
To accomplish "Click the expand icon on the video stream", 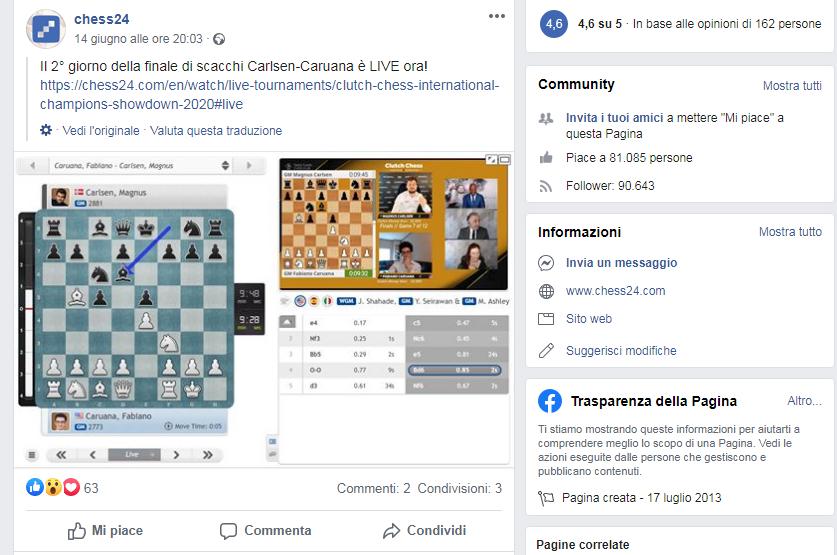I will tap(492, 159).
